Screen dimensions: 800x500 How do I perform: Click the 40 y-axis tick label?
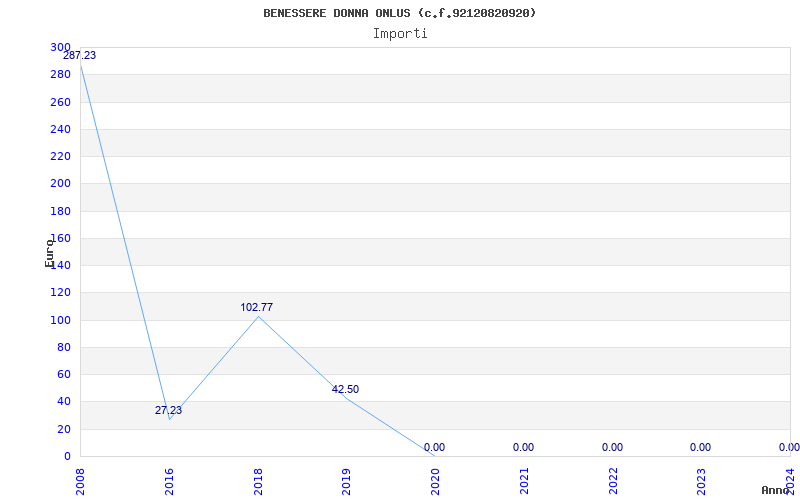pos(64,402)
